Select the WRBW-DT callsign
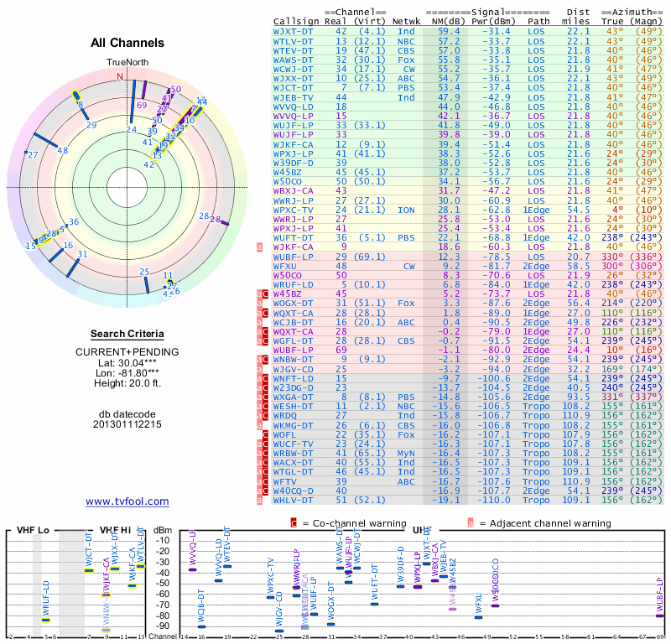 (x=293, y=453)
